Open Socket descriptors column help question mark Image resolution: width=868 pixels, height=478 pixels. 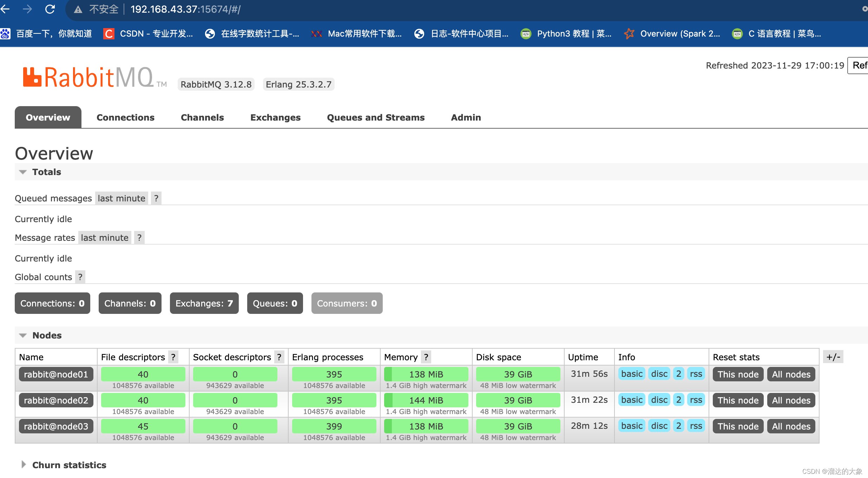tap(279, 357)
